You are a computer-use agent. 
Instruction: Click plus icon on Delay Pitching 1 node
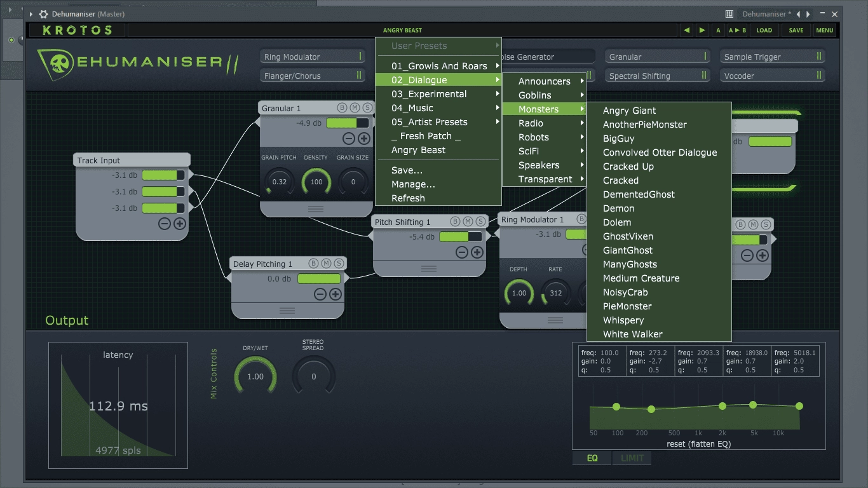(x=336, y=294)
